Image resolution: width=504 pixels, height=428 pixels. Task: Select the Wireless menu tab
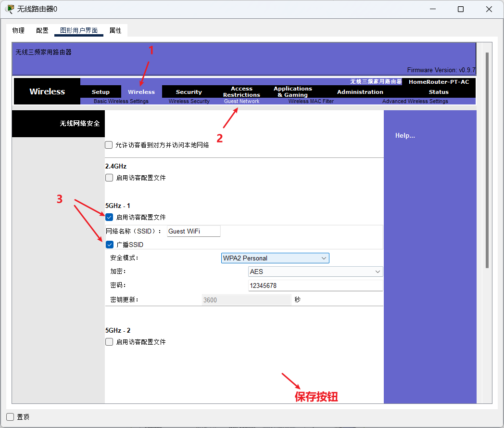[x=141, y=91]
